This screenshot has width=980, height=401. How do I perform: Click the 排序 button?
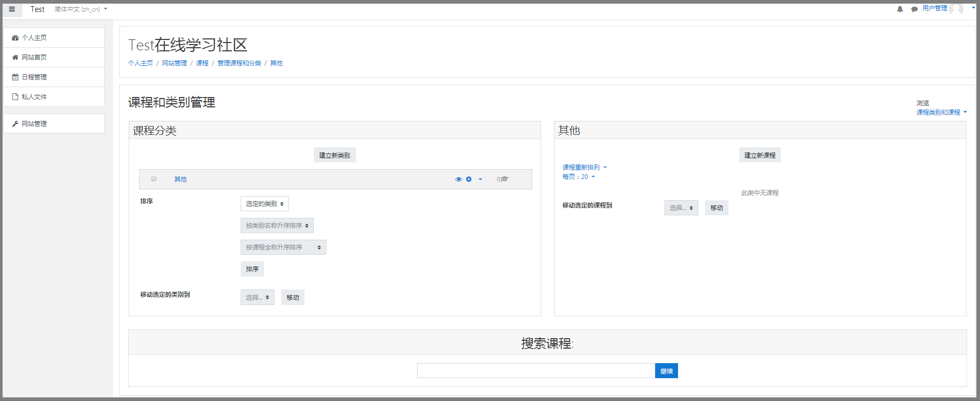pos(252,269)
